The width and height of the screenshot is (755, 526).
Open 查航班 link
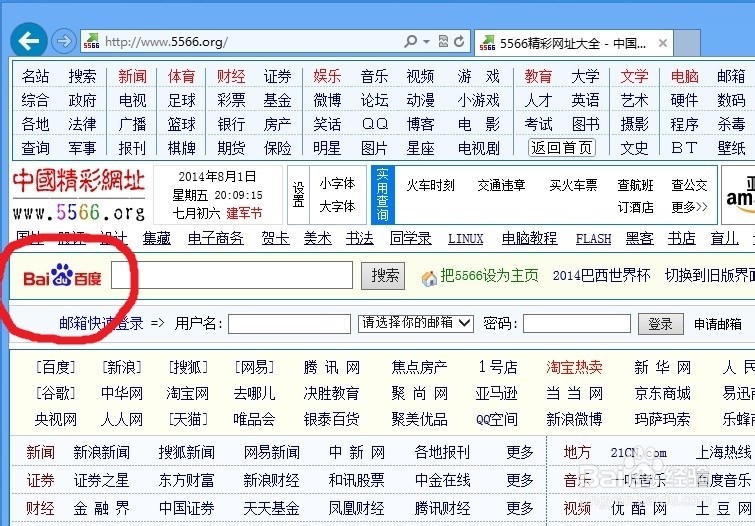636,185
